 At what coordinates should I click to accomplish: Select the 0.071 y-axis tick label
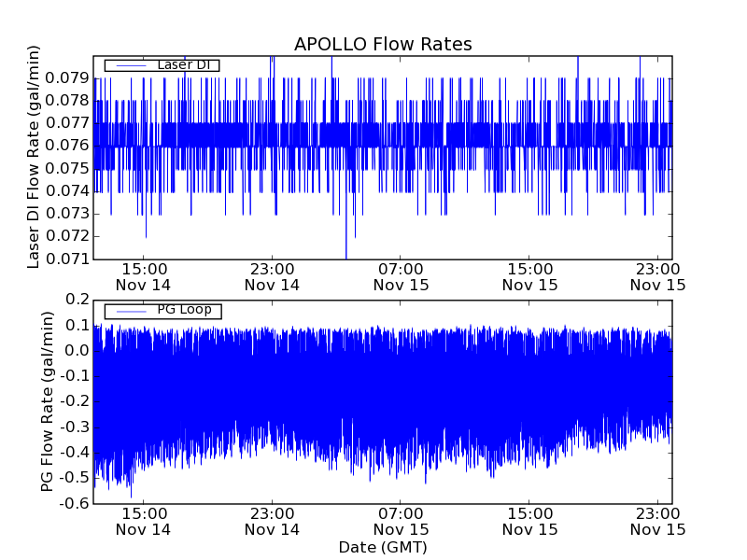(x=67, y=259)
